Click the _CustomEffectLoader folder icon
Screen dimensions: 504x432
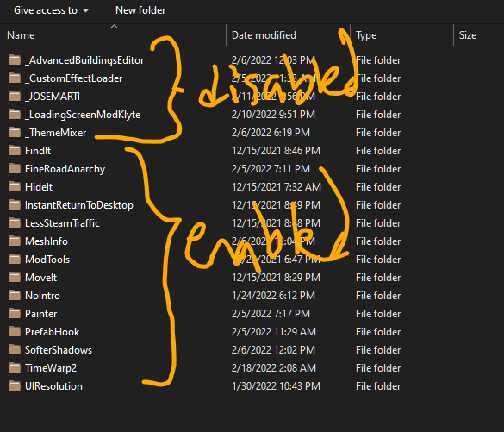click(15, 78)
